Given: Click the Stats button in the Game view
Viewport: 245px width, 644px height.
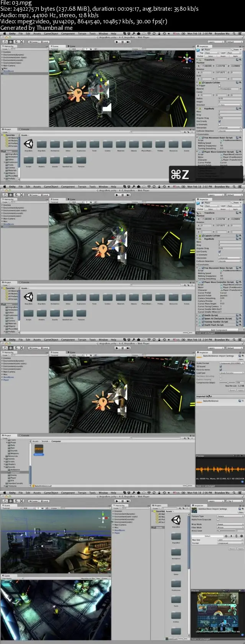Looking at the screenshot, I should (98, 579).
